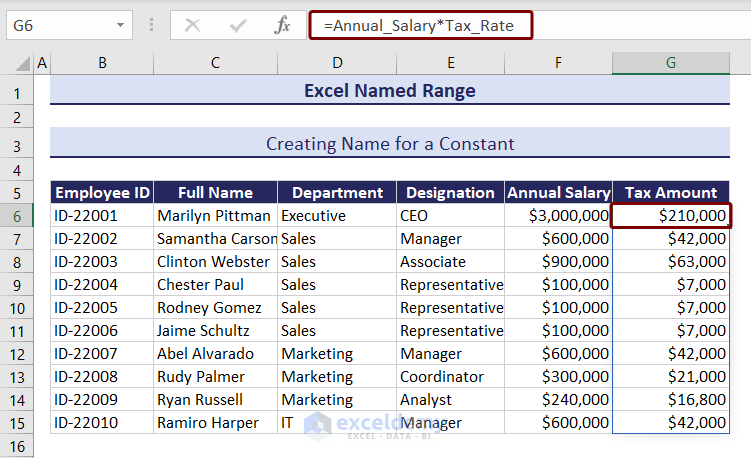This screenshot has width=751, height=458.
Task: Expand the Name Box dropdown arrow
Action: pyautogui.click(x=121, y=25)
